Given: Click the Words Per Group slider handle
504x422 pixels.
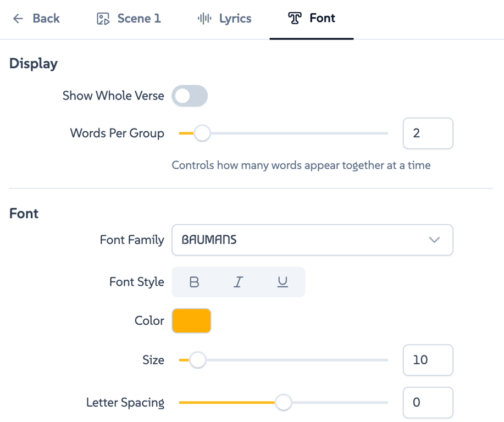Looking at the screenshot, I should [202, 134].
